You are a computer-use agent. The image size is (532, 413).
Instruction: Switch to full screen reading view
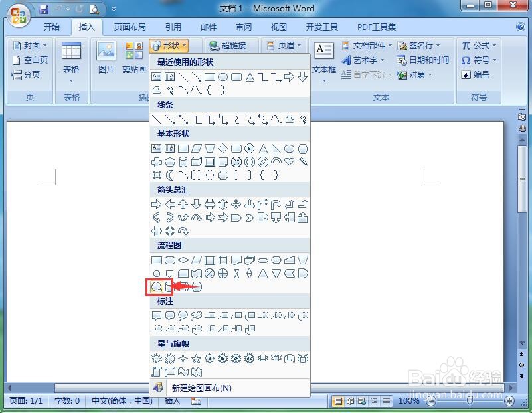[x=350, y=401]
